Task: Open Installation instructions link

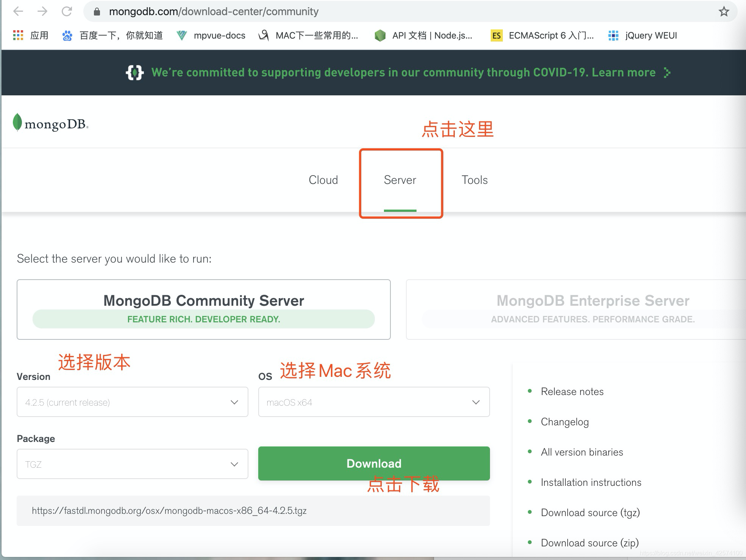Action: [x=591, y=482]
